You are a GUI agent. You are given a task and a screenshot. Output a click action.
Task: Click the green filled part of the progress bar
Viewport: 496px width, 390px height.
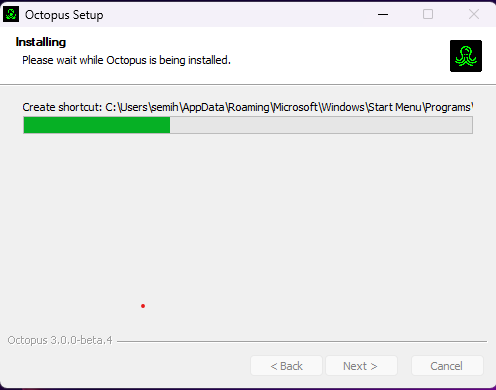(x=97, y=125)
